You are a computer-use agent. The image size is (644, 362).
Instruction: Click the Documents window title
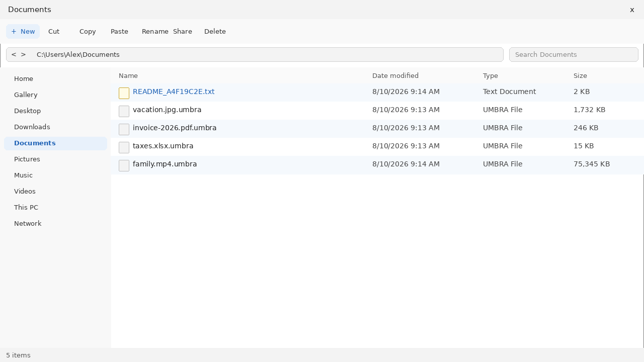point(30,10)
